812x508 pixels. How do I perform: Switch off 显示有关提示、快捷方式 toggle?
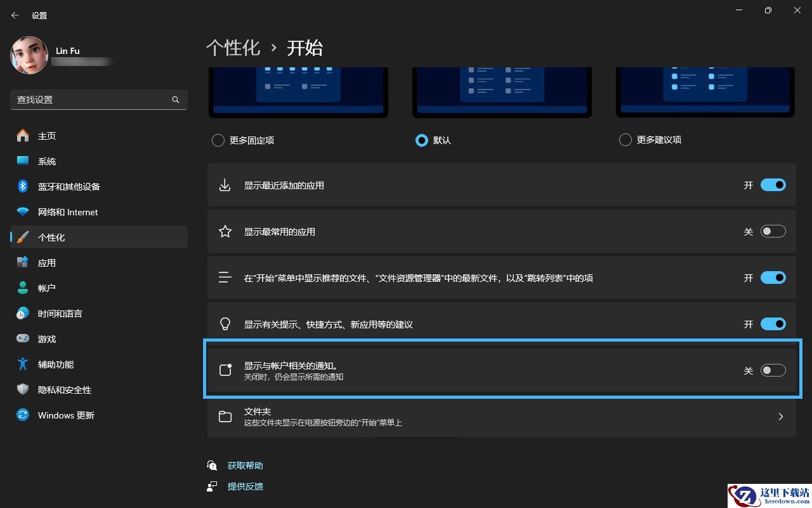point(773,324)
